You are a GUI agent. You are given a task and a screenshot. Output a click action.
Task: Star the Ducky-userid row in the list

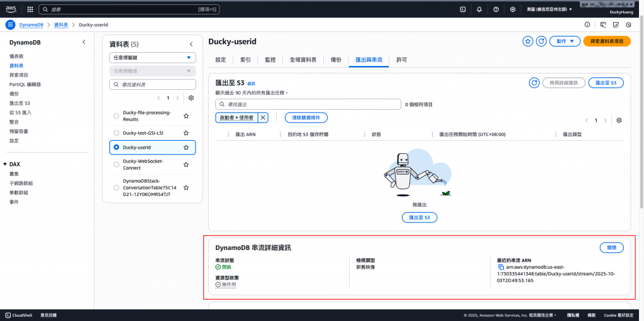point(186,147)
